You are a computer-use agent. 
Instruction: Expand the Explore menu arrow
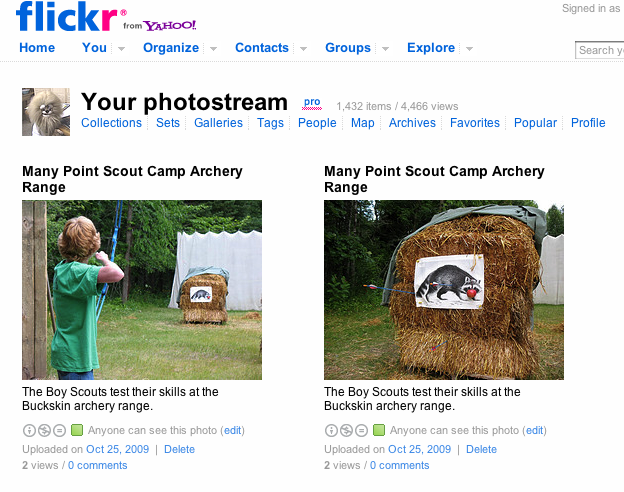point(470,49)
